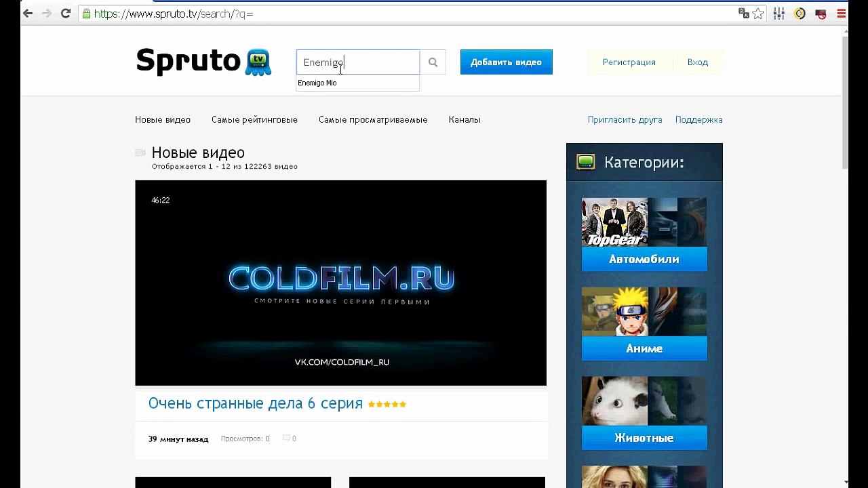Click the yellow circular extension icon
868x488 pixels.
pos(800,14)
